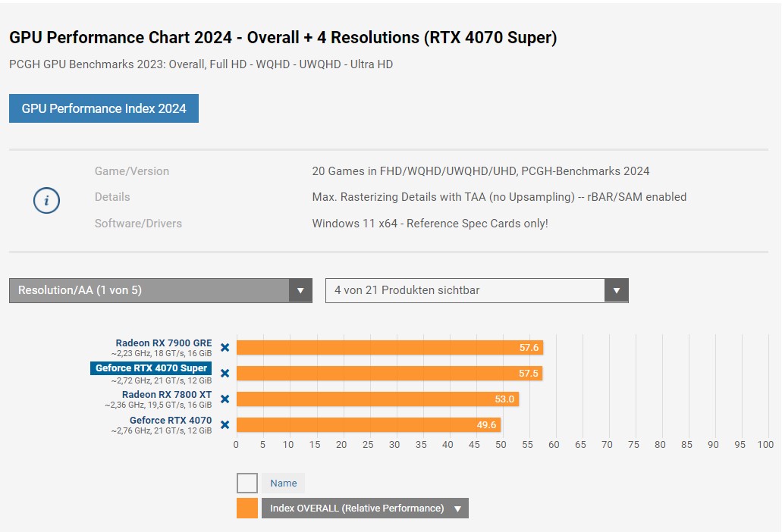Click the 53.0 bar for RX 7800 XT

tap(378, 399)
